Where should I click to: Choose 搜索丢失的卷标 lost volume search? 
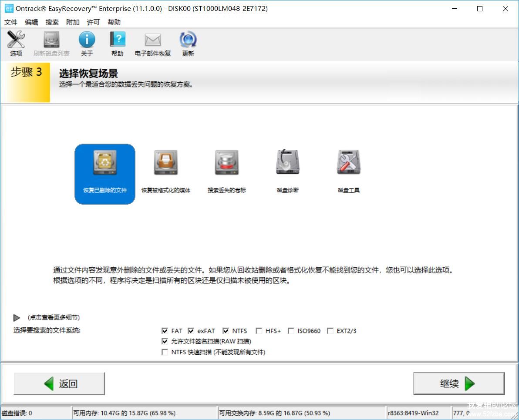[x=227, y=172]
